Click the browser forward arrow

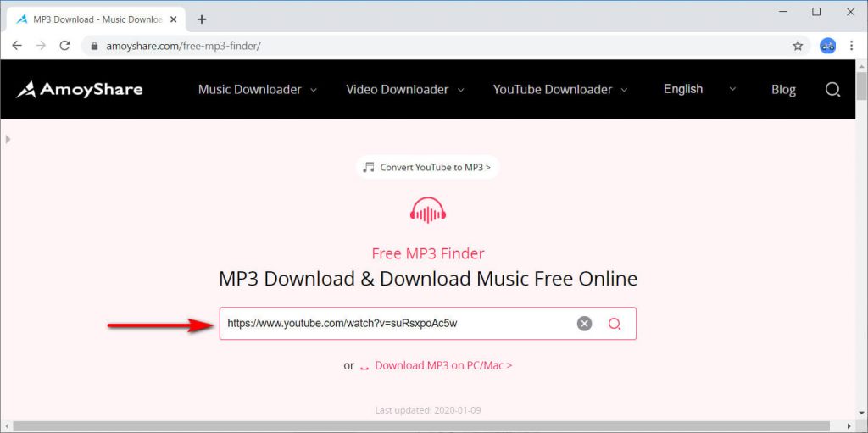[x=41, y=46]
